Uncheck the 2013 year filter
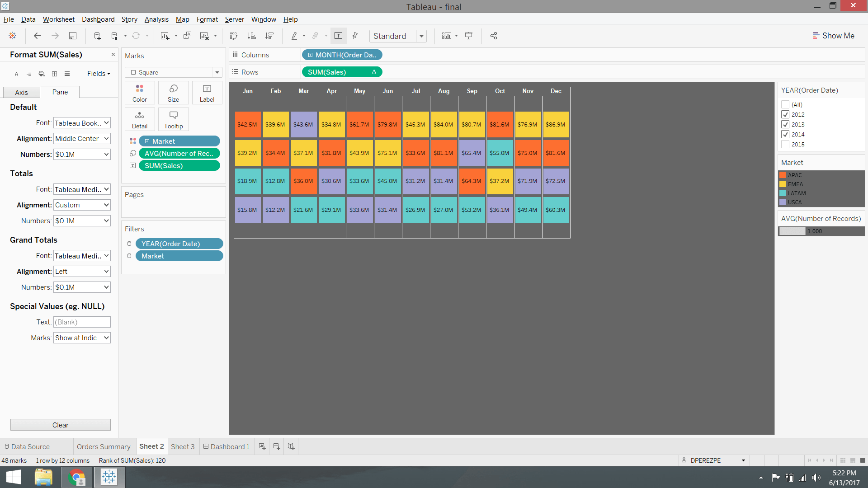Screen dimensions: 868x488 click(786, 124)
